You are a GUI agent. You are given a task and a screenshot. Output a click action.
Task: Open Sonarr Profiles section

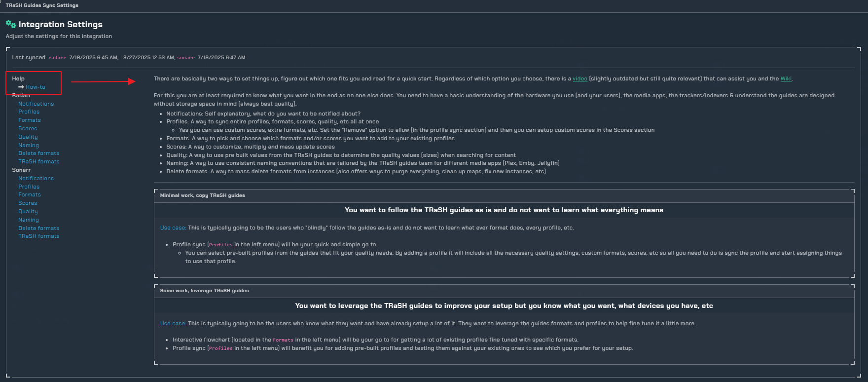(29, 187)
